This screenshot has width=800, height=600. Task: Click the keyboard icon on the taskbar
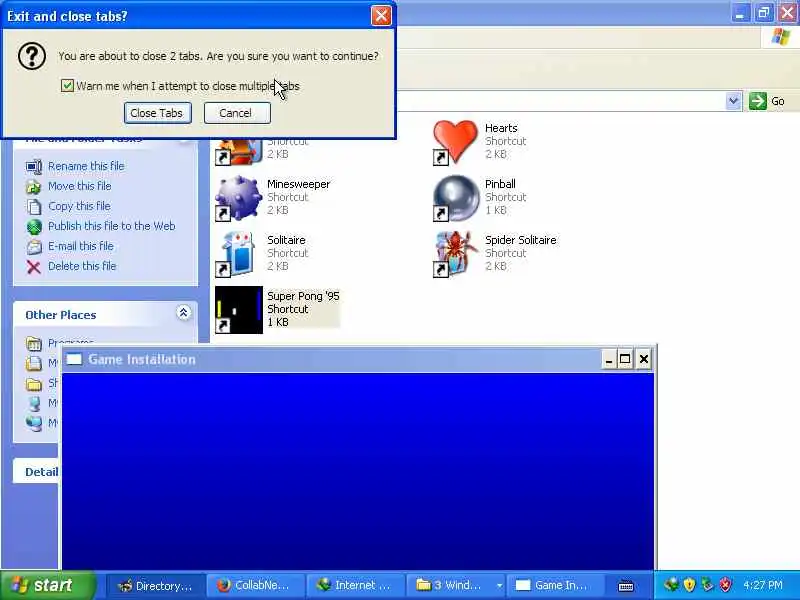626,587
